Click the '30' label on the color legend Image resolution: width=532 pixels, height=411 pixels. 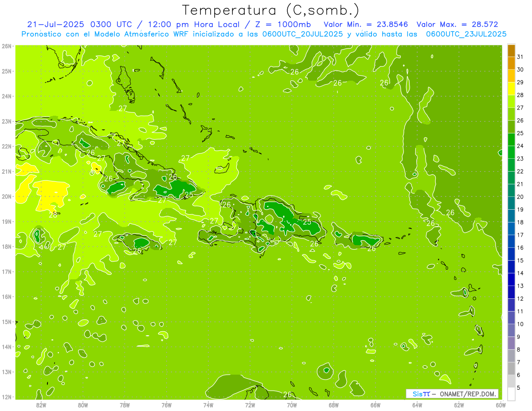[520, 70]
